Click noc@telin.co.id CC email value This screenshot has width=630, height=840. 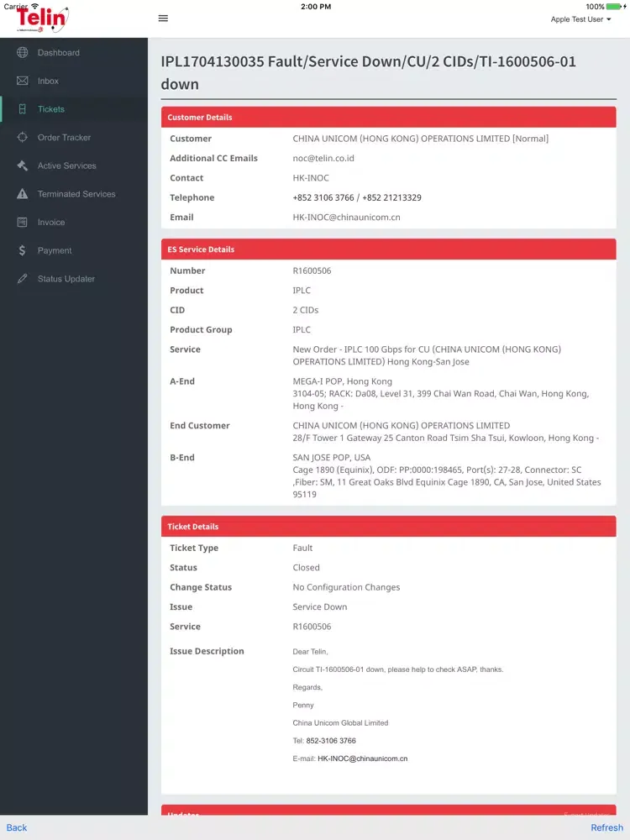click(323, 159)
